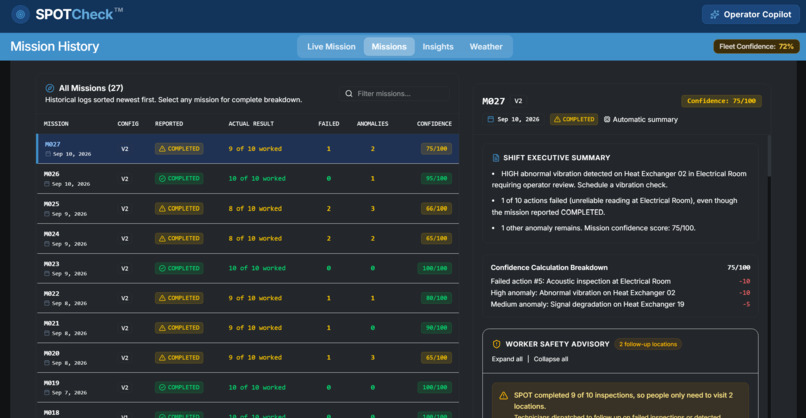Click the REPORTED column header

(169, 124)
